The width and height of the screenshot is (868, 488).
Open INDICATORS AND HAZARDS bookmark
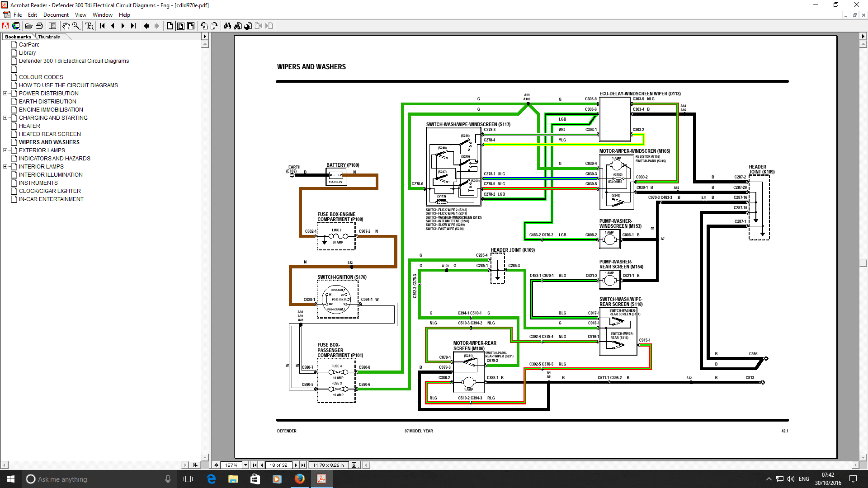click(55, 159)
